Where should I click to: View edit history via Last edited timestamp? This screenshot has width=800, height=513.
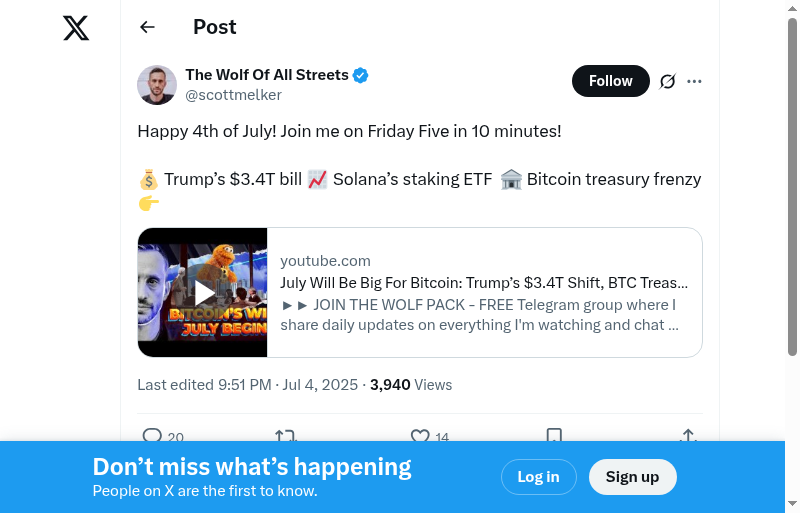click(x=247, y=385)
